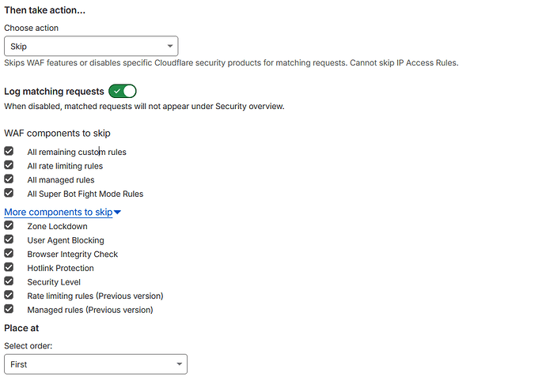The image size is (546, 392).
Task: Click the arrow on the First order dropdown
Action: [x=179, y=365]
